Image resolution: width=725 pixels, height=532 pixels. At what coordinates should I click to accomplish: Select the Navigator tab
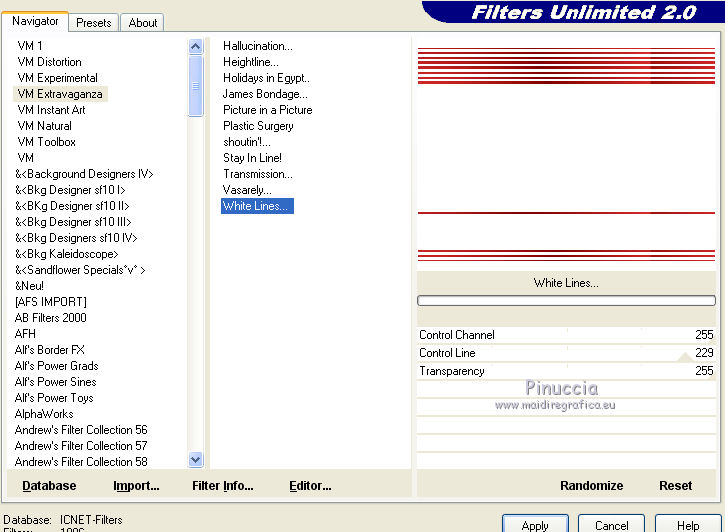point(35,21)
